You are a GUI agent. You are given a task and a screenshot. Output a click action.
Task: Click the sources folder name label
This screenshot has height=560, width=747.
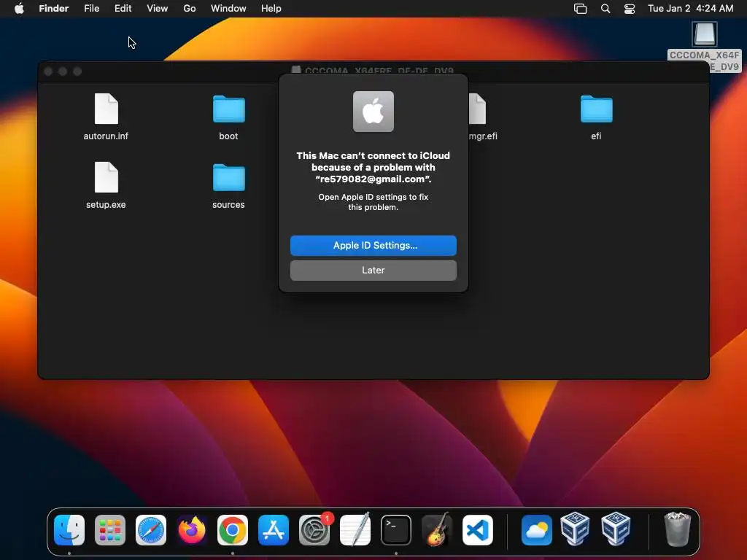click(x=228, y=205)
